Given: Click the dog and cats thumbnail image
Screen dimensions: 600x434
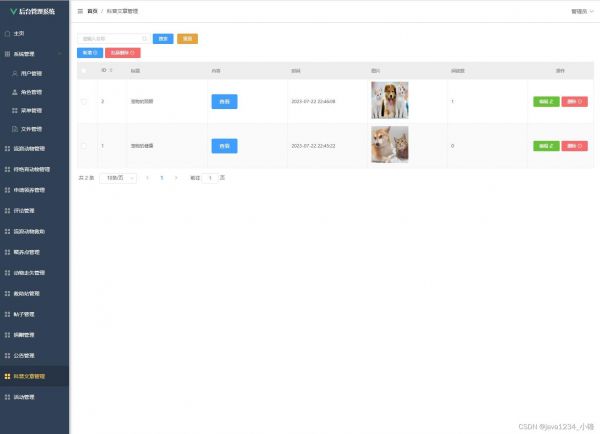Looking at the screenshot, I should click(x=390, y=100).
